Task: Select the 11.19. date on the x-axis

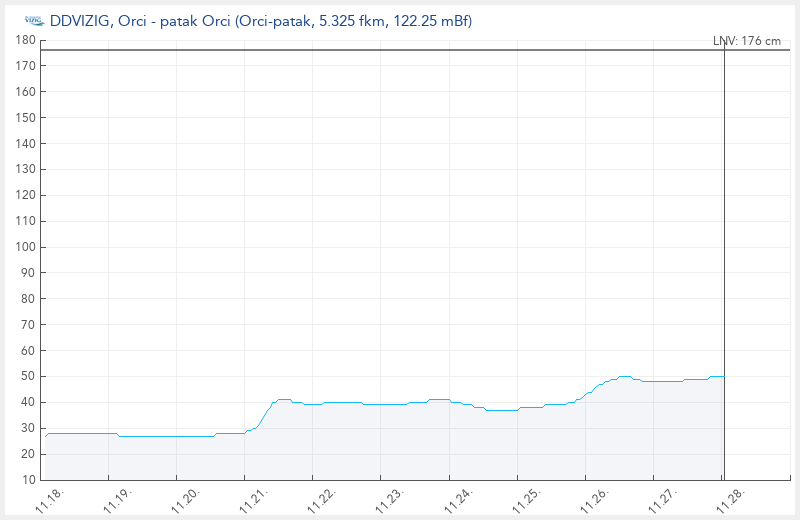Action: pos(118,500)
